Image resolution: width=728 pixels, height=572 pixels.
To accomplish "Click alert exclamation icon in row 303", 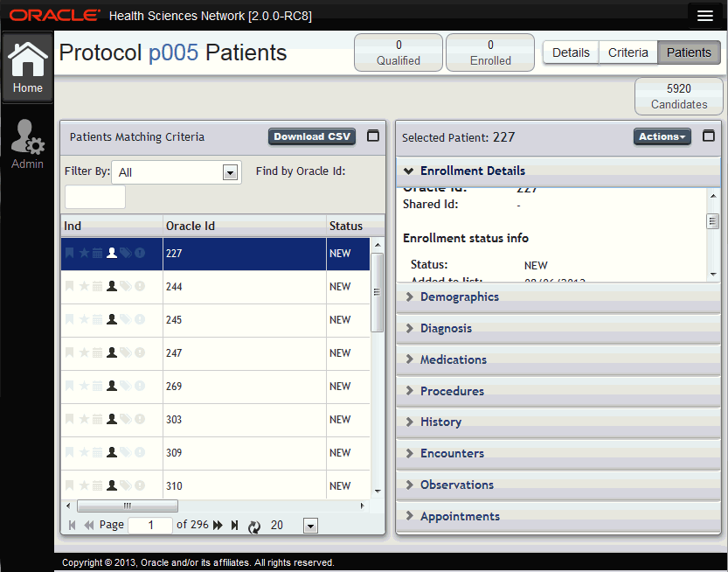I will tap(140, 419).
